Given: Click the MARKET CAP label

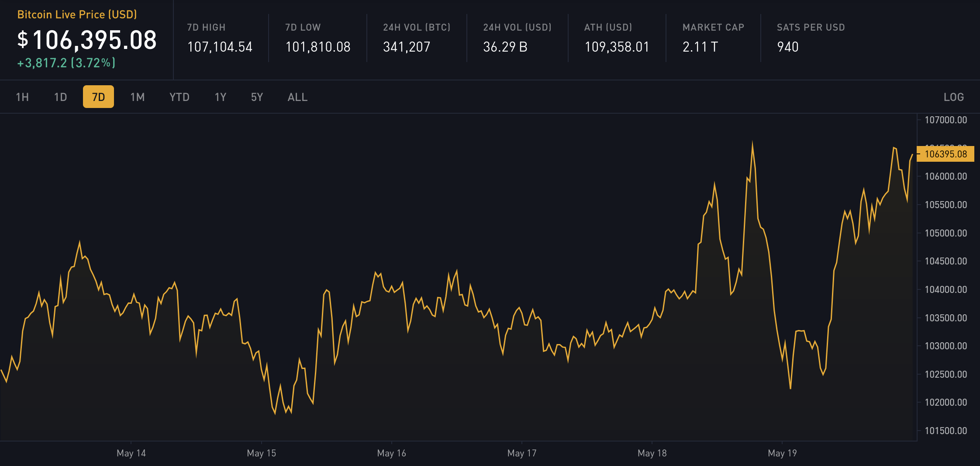Looking at the screenshot, I should click(713, 27).
